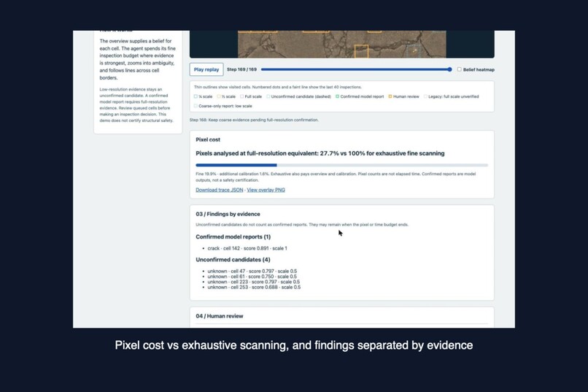Screen dimensions: 588x392
Task: Select the 'unknown · cell 223 · score 0.797' entry
Action: tap(253, 282)
